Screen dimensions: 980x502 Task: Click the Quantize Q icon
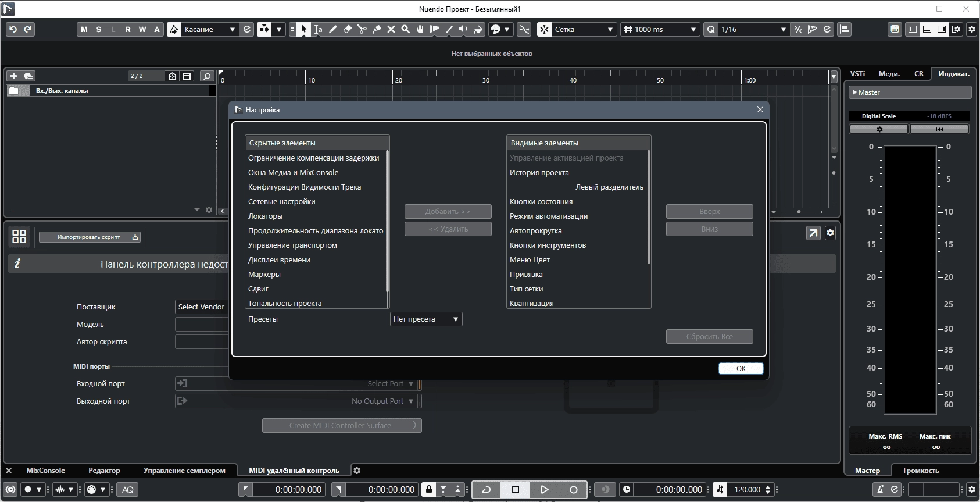pos(711,29)
